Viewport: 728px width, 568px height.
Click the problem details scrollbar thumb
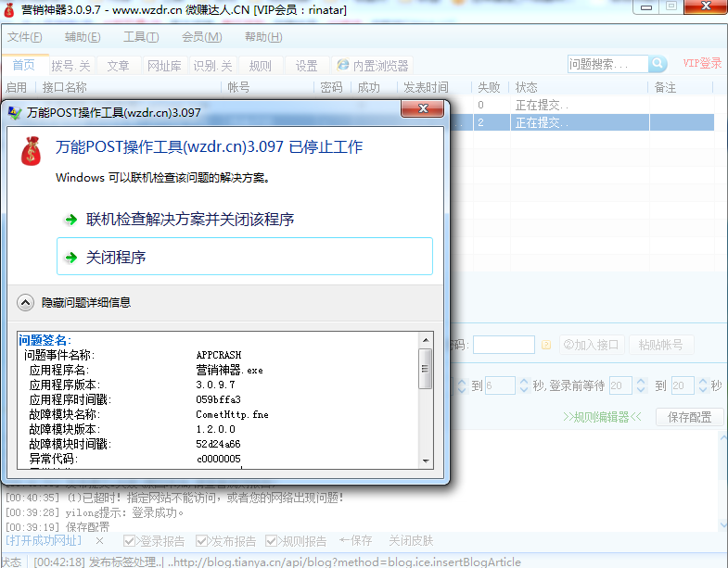click(426, 369)
